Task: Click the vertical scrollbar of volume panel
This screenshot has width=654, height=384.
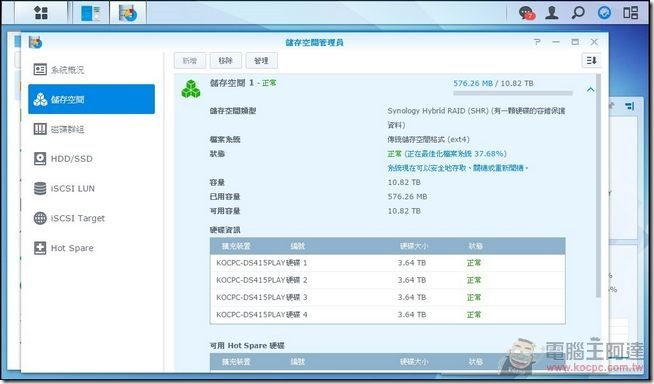Action: [599, 186]
